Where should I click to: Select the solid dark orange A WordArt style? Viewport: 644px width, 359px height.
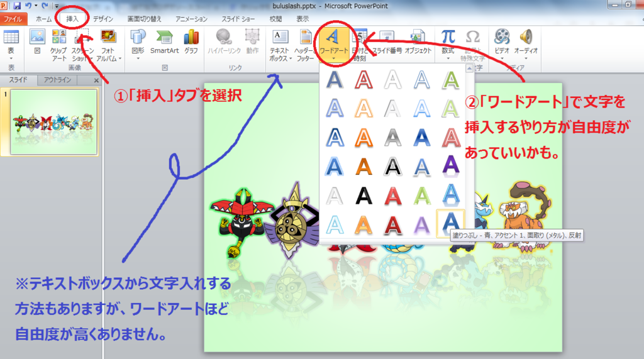pos(364,167)
